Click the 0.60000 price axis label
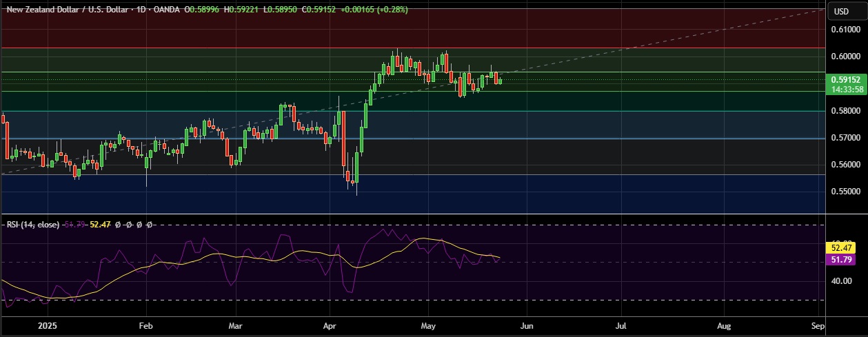The height and width of the screenshot is (337, 868). [x=845, y=57]
